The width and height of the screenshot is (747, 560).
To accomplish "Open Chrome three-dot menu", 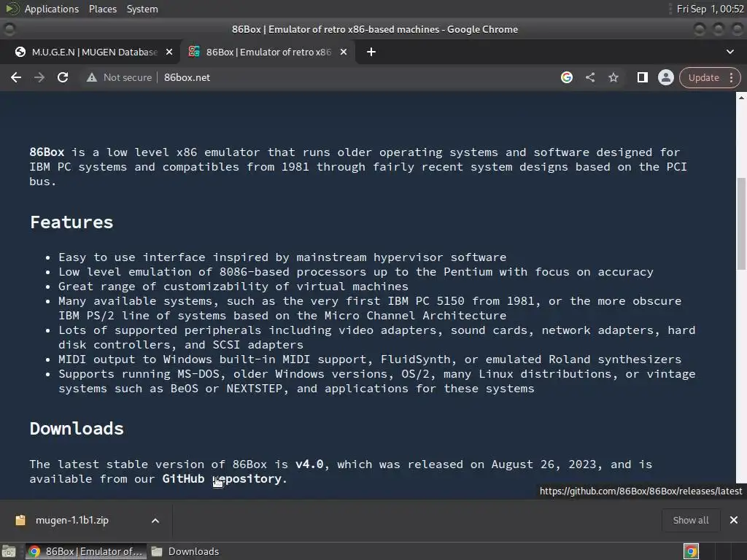I will (731, 77).
